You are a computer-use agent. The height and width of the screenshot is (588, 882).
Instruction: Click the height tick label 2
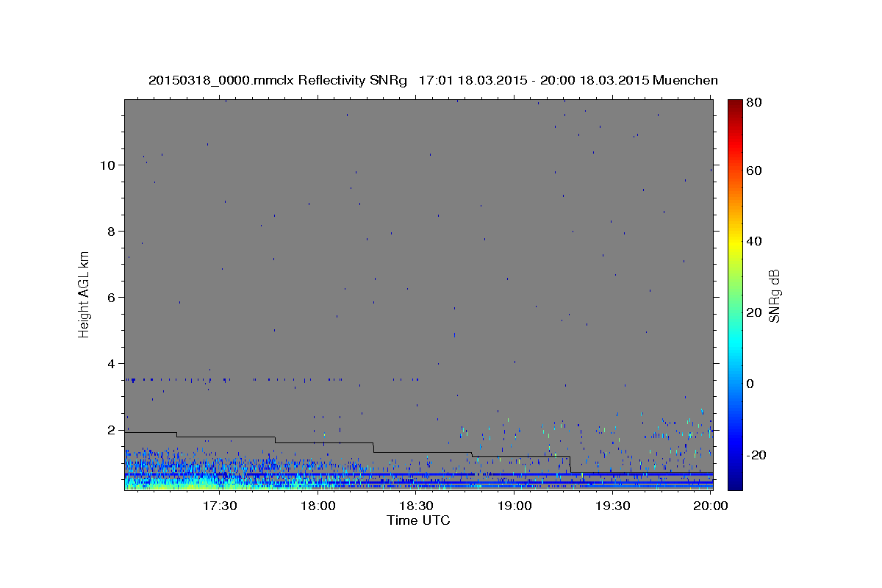(x=112, y=430)
